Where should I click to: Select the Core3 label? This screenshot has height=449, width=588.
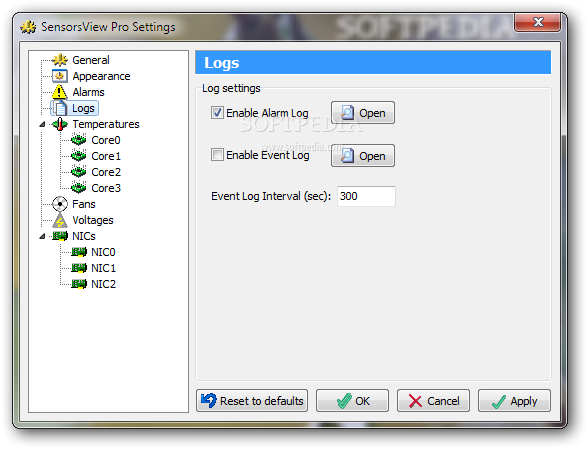(106, 188)
